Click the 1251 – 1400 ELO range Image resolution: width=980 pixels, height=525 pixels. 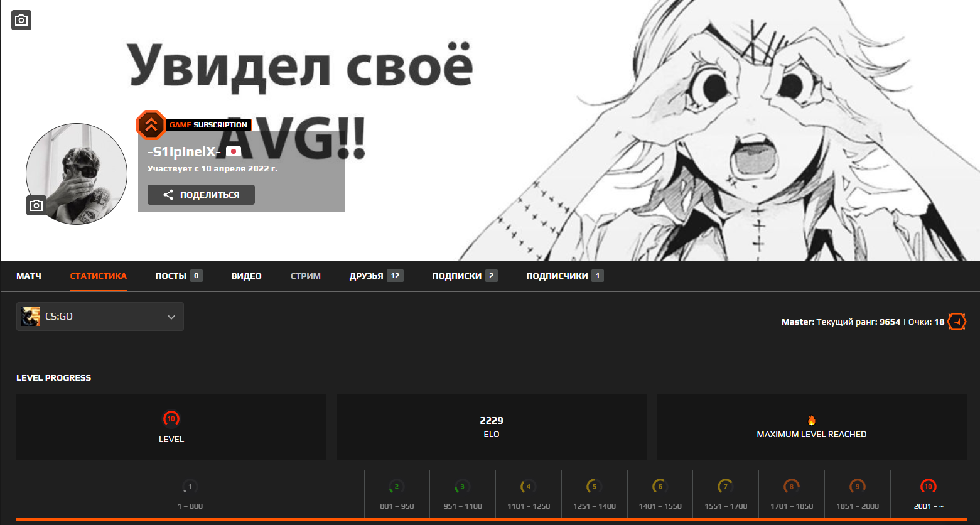point(595,506)
